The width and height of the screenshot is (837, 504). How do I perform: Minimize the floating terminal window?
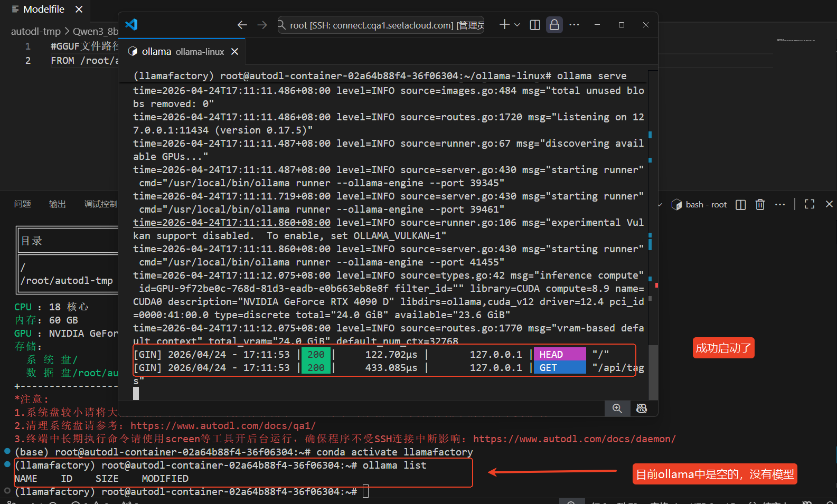tap(597, 25)
